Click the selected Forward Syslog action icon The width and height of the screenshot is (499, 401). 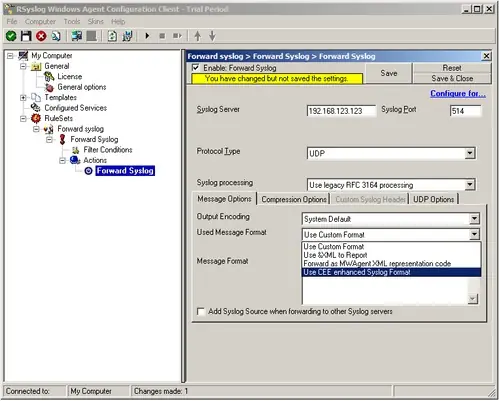(x=88, y=171)
